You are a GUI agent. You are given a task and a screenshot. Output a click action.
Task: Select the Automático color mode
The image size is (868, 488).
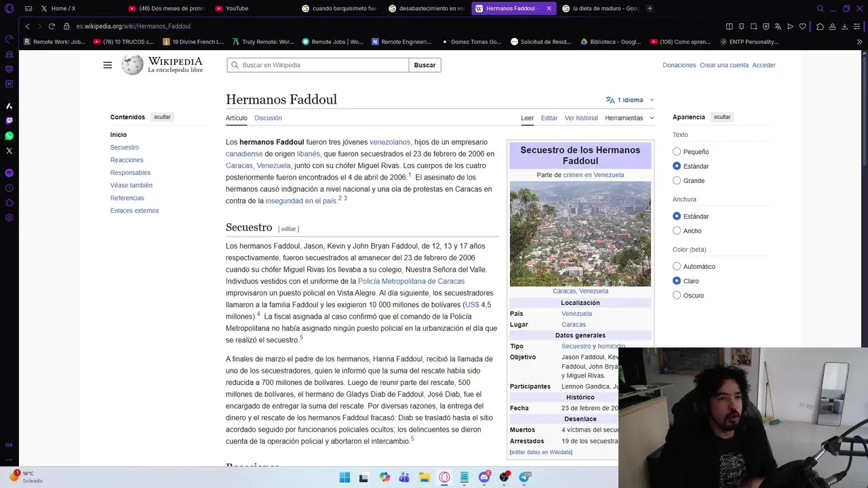677,266
